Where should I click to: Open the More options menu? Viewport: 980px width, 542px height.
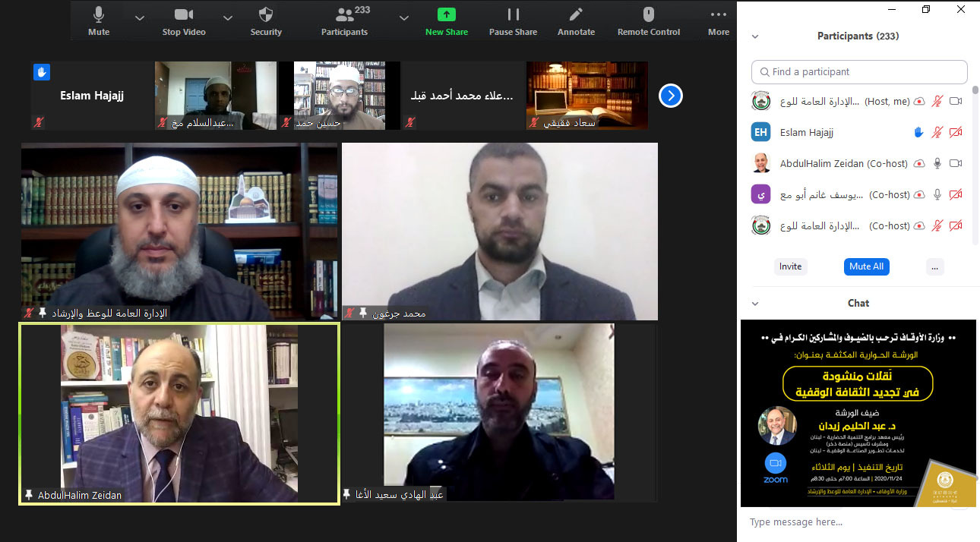click(x=718, y=14)
